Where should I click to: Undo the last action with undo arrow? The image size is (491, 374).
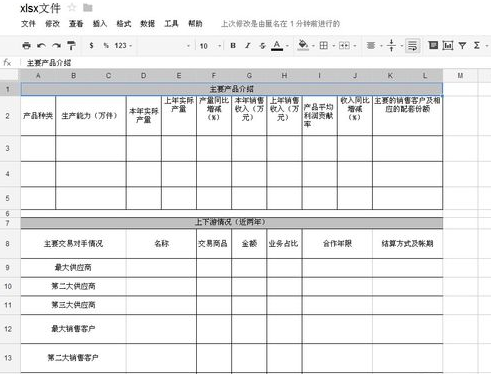(41, 46)
